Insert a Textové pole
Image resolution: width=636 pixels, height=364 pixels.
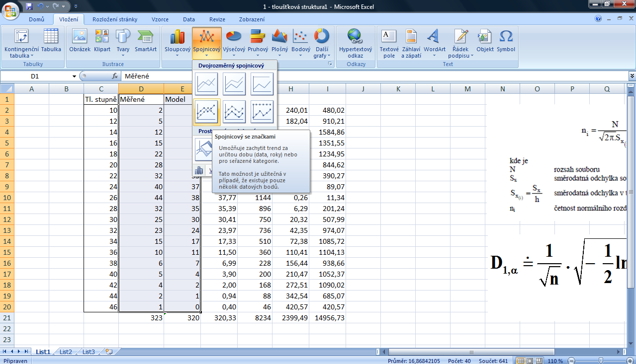click(x=389, y=44)
